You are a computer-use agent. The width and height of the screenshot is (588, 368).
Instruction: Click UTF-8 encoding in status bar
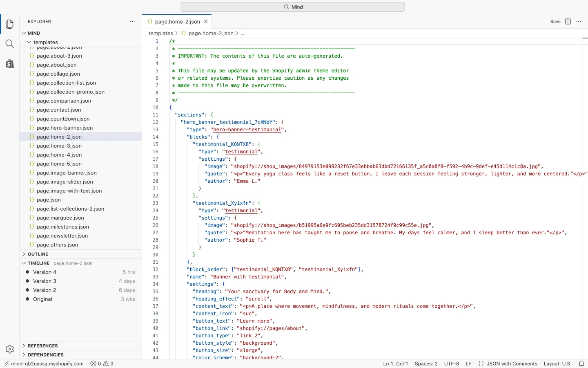452,364
